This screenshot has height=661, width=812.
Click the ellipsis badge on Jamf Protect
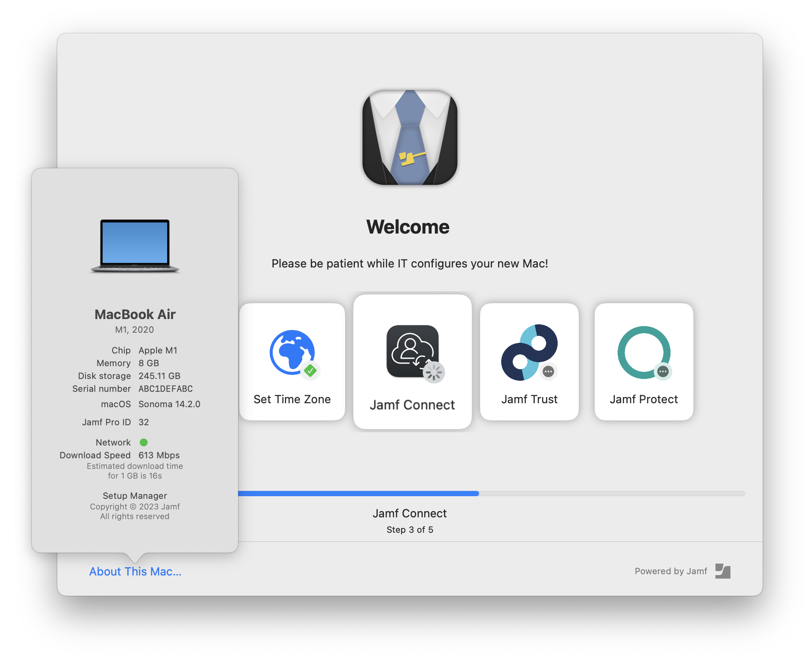[x=663, y=371]
